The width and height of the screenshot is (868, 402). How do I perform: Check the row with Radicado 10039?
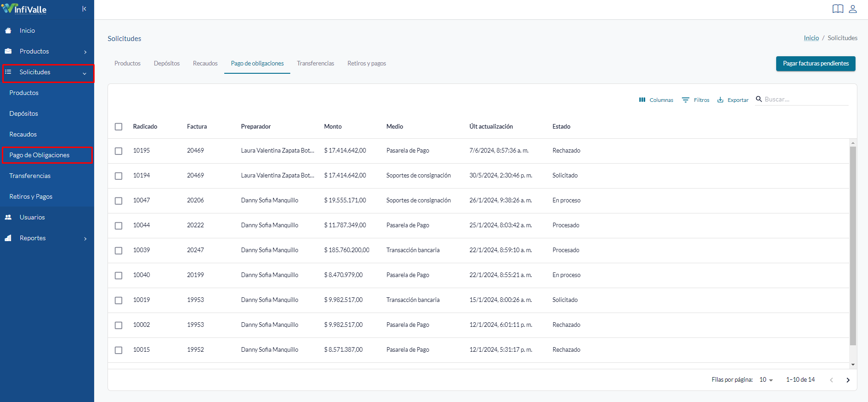click(x=119, y=250)
